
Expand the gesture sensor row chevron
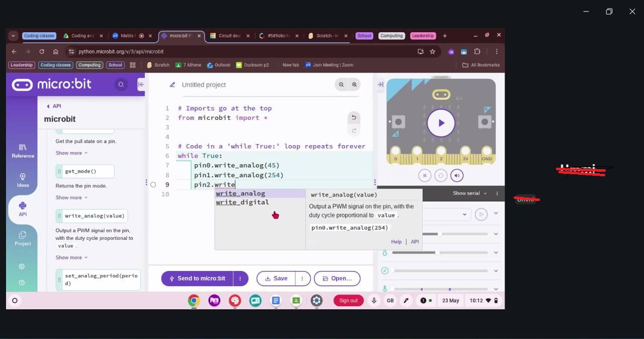(x=496, y=214)
